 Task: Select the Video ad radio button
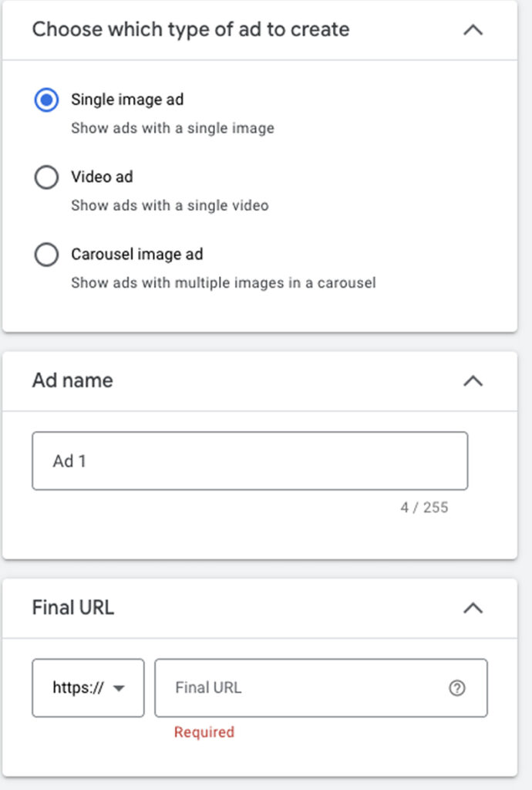tap(46, 177)
